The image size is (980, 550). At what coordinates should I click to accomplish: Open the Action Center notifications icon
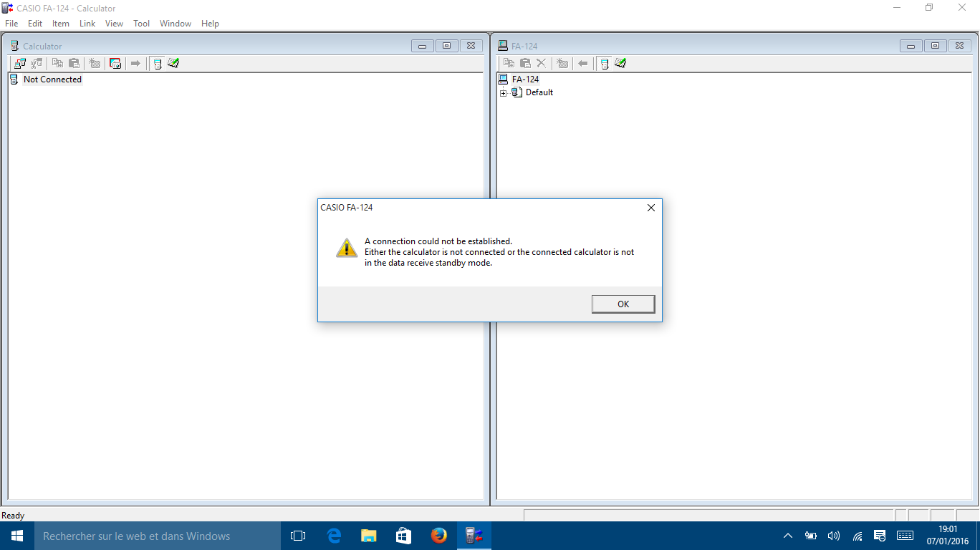pos(880,536)
